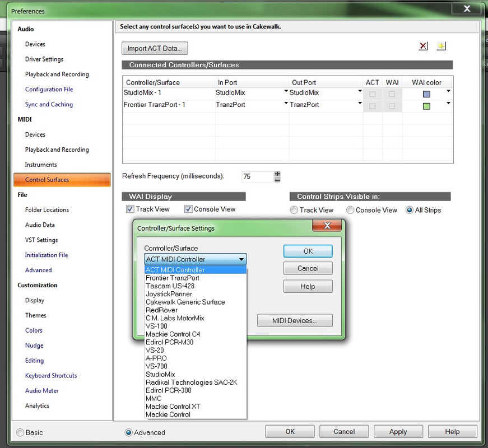This screenshot has width=488, height=448.
Task: Open StudioMix Out Port dropdown
Action: click(x=360, y=91)
